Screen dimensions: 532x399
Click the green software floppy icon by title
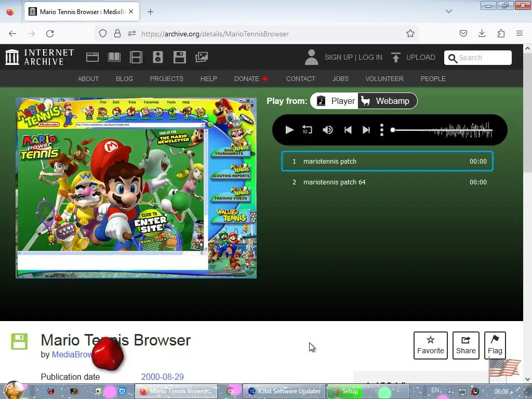(x=19, y=341)
